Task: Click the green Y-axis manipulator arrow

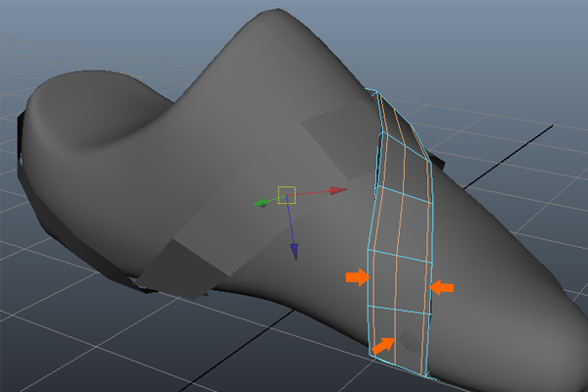Action: [x=261, y=203]
